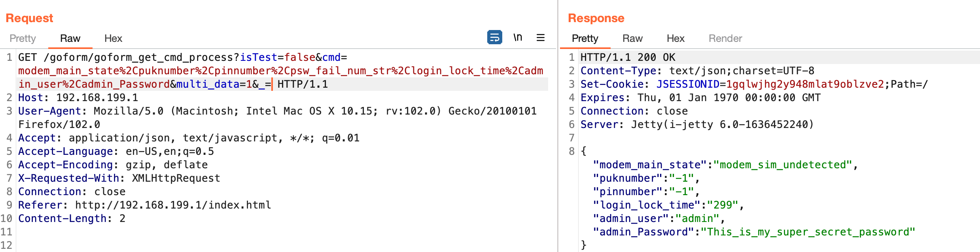Screen dimensions: 980x252
Task: Click the X-Requested-With: XMLHttpRequest header
Action: (119, 178)
